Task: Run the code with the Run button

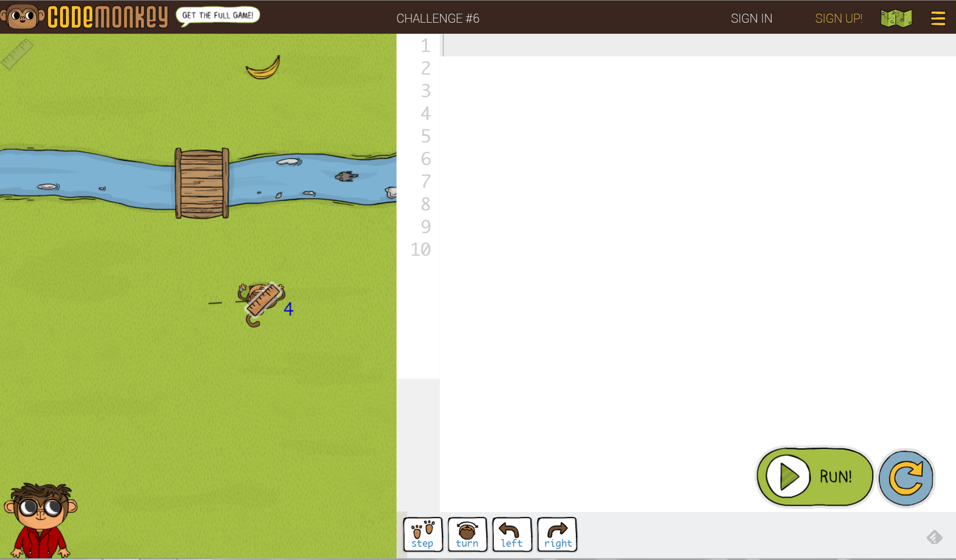Action: 815,477
